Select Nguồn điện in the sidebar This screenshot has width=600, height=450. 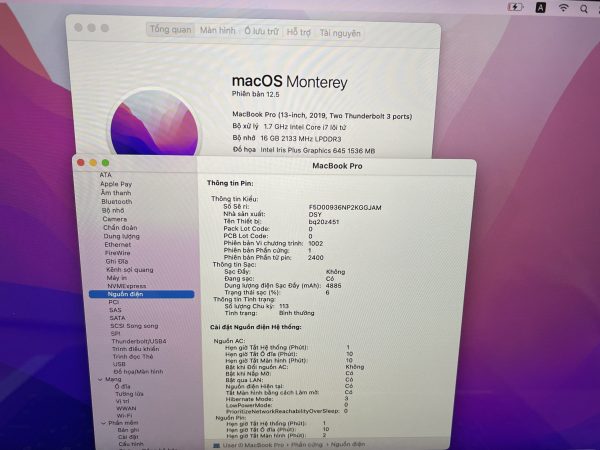point(125,294)
